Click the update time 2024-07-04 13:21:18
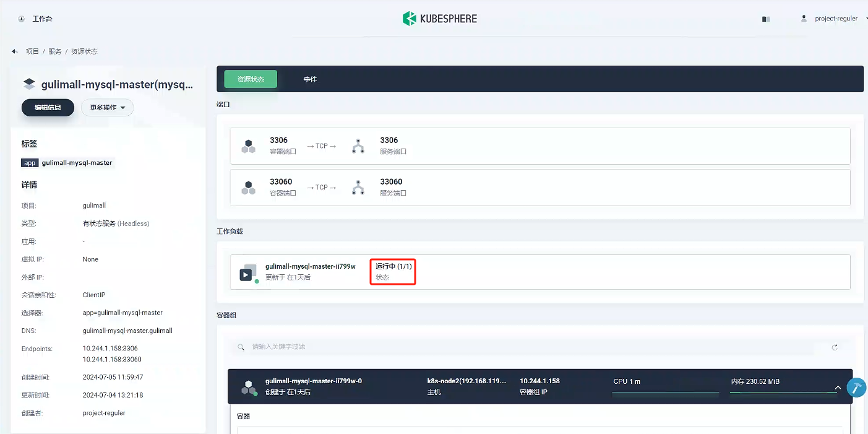Image resolution: width=868 pixels, height=434 pixels. (113, 395)
